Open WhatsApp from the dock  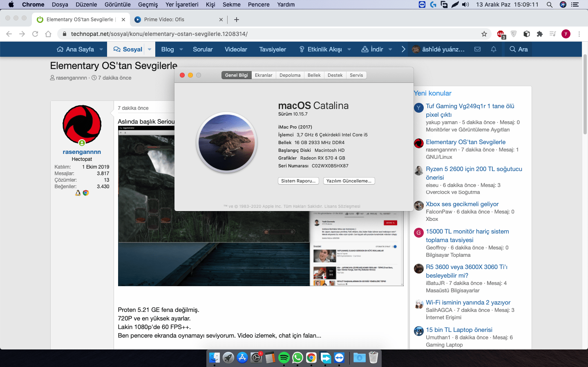click(x=297, y=358)
